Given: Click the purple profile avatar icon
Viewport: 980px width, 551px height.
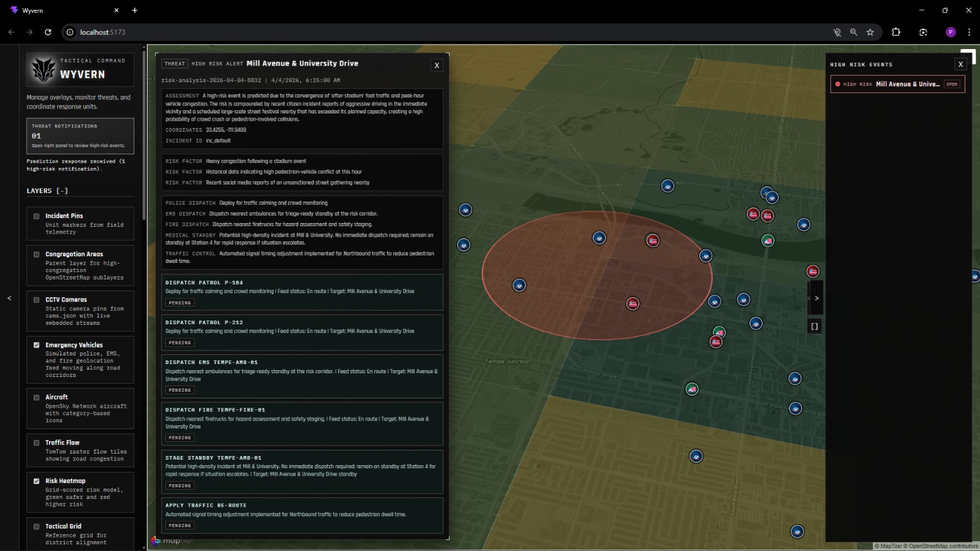Looking at the screenshot, I should (951, 32).
